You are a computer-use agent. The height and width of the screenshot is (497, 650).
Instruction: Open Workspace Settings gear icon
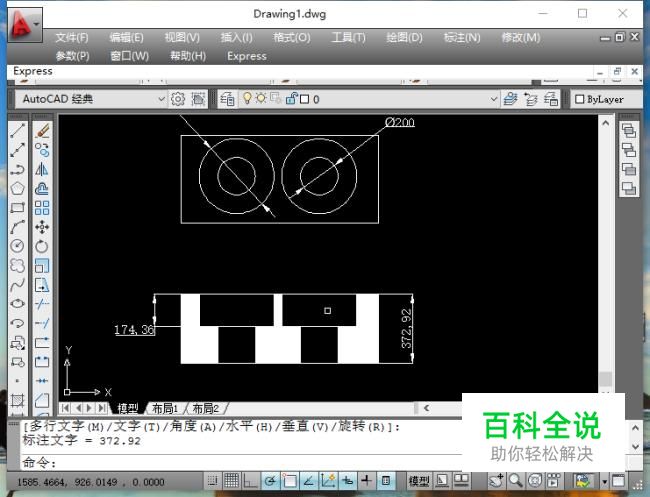(178, 99)
